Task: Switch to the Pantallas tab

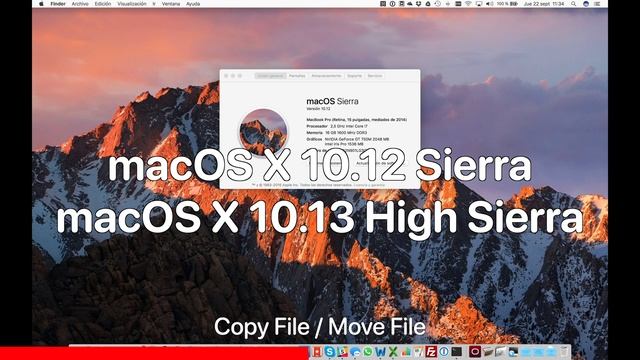Action: click(x=297, y=76)
